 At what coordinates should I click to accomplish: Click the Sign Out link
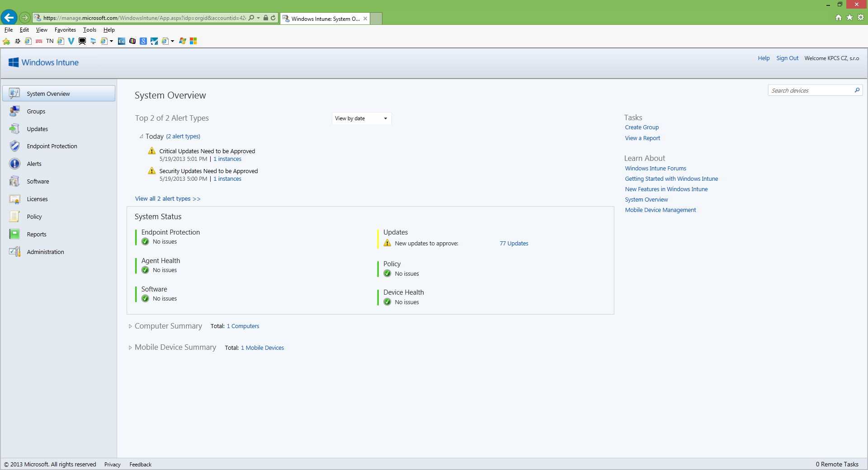pos(787,58)
